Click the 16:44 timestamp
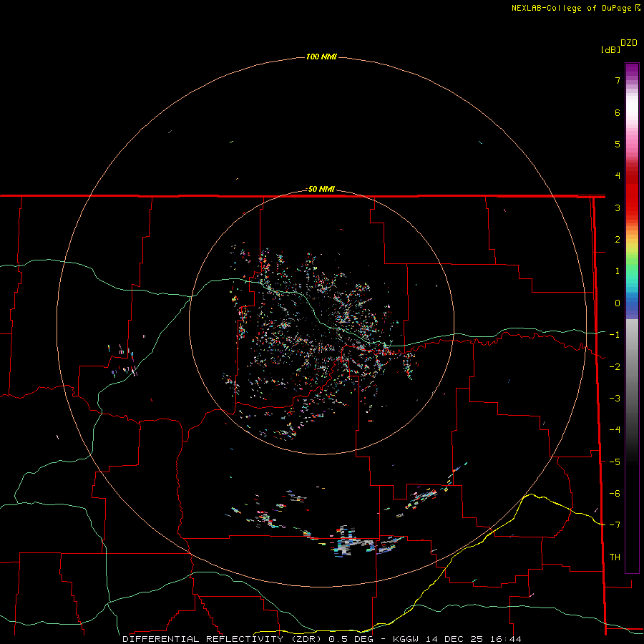 click(x=506, y=639)
